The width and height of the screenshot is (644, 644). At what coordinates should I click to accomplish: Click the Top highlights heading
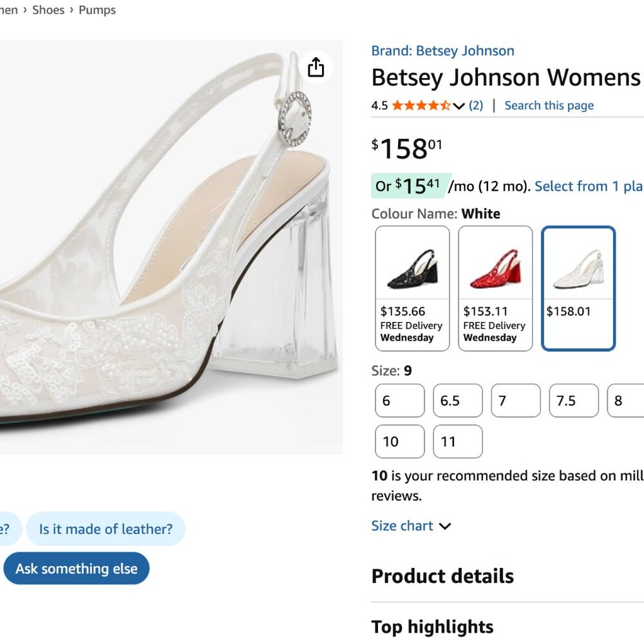pos(432,627)
